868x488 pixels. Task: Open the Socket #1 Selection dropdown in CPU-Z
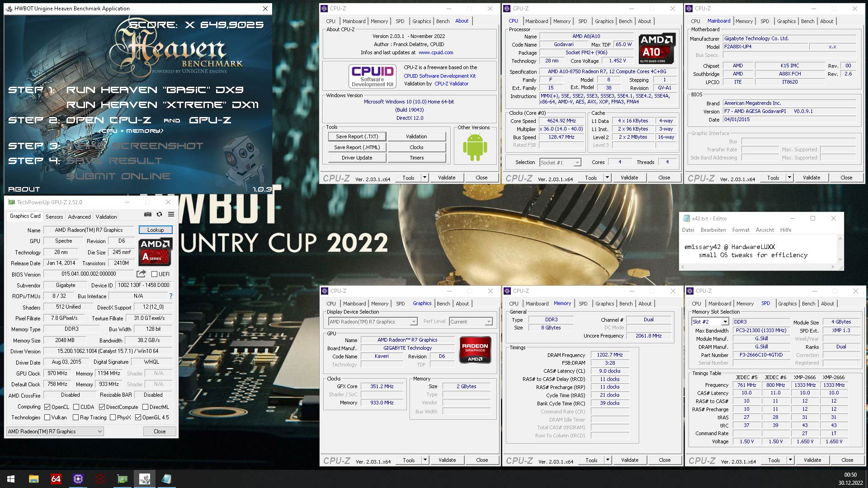(560, 162)
